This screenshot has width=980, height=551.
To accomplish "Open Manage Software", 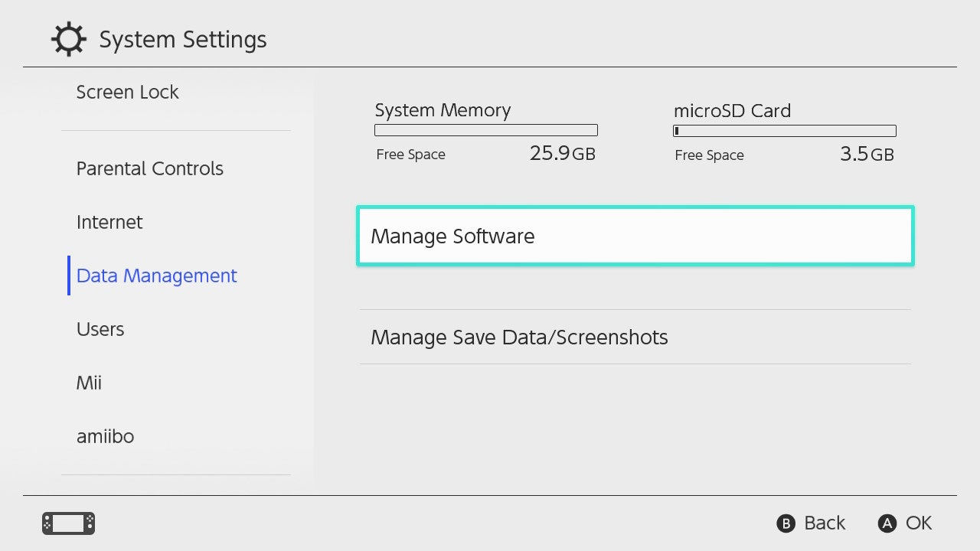I will [x=635, y=236].
